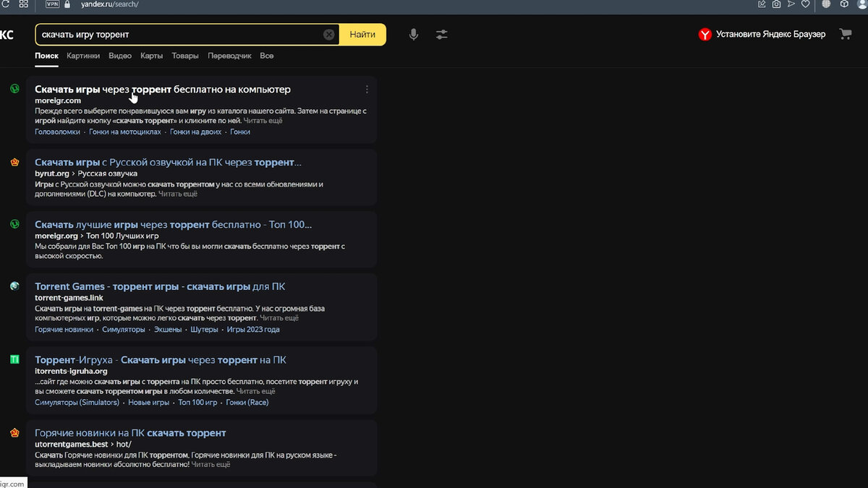The image size is (868, 488).
Task: Open the shopping cart icon
Action: (x=845, y=34)
